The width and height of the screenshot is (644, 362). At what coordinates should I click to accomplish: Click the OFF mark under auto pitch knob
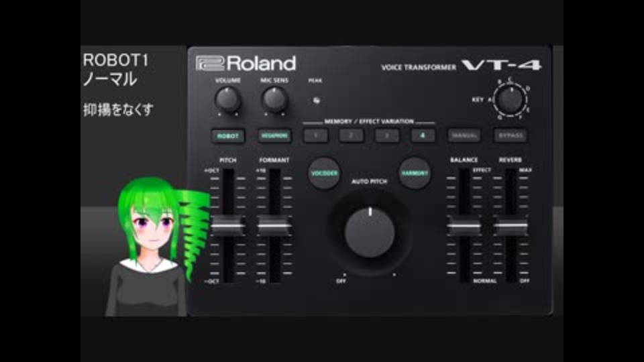pyautogui.click(x=341, y=281)
